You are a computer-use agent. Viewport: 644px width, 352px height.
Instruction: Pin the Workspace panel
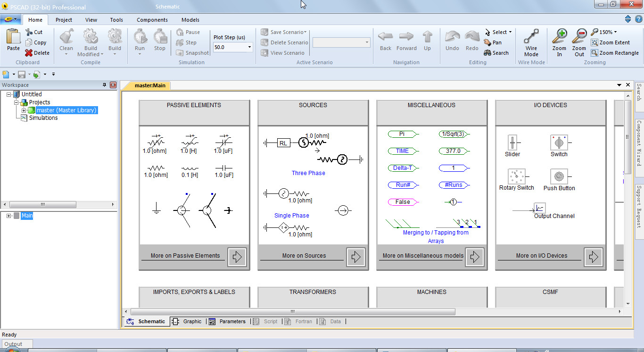point(105,85)
